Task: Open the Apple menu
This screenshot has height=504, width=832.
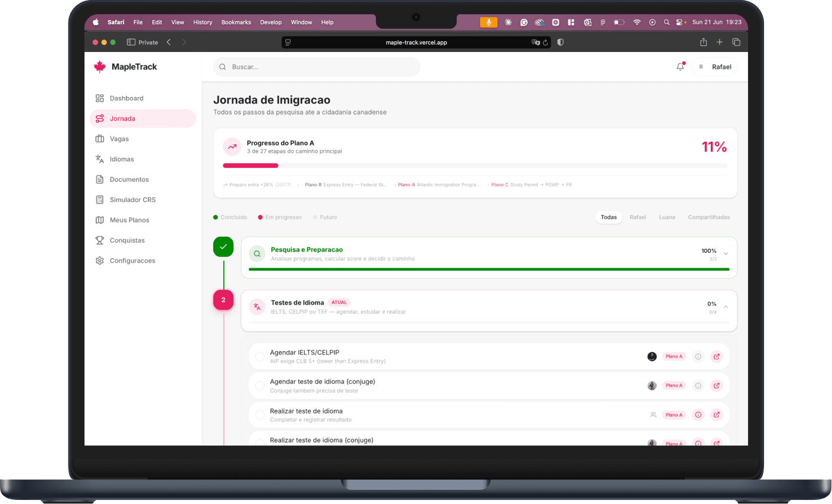Action: [96, 22]
